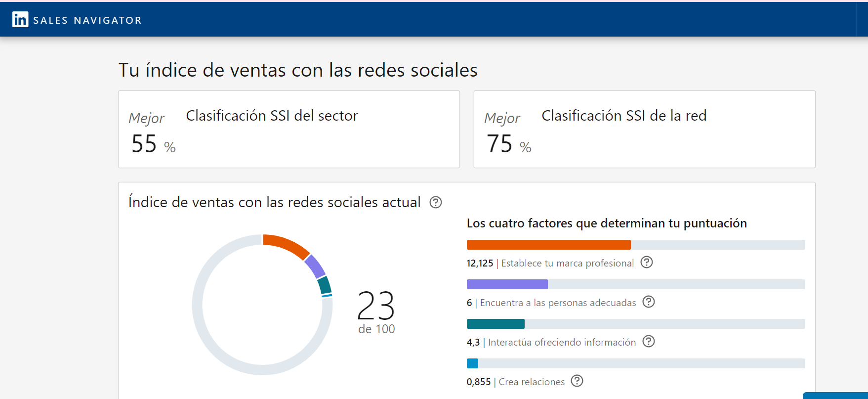The image size is (868, 399).
Task: Select orange segment of the donut chart
Action: (287, 245)
